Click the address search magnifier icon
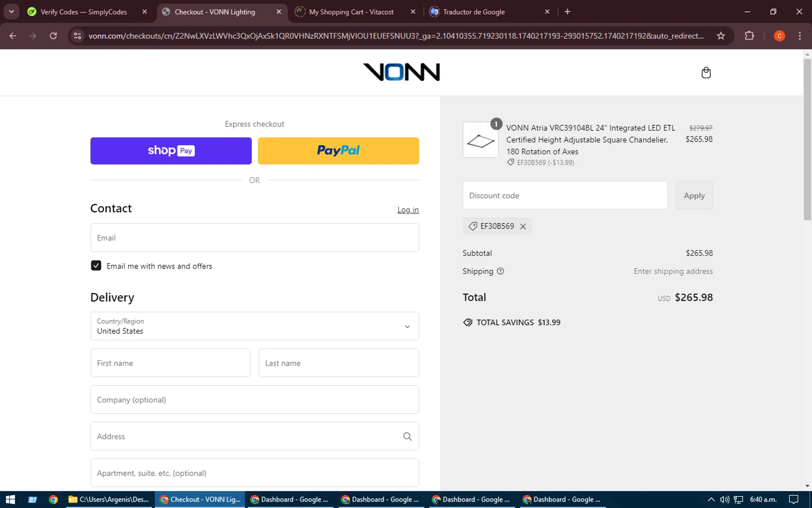 click(407, 437)
